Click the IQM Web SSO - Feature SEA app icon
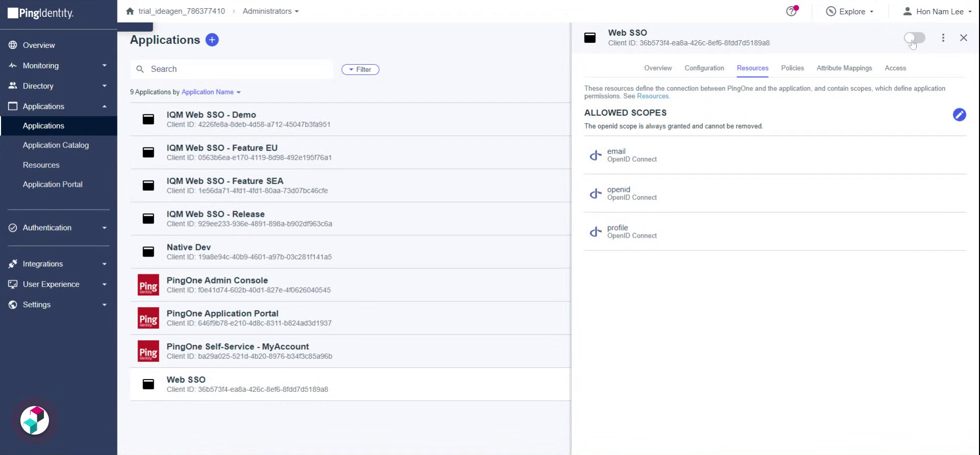Screen dimensions: 980x455 (148, 186)
